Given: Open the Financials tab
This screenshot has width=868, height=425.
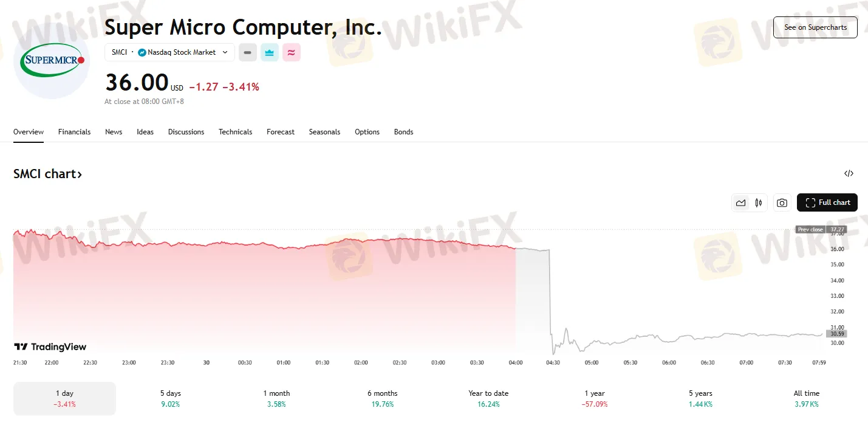Looking at the screenshot, I should tap(74, 132).
